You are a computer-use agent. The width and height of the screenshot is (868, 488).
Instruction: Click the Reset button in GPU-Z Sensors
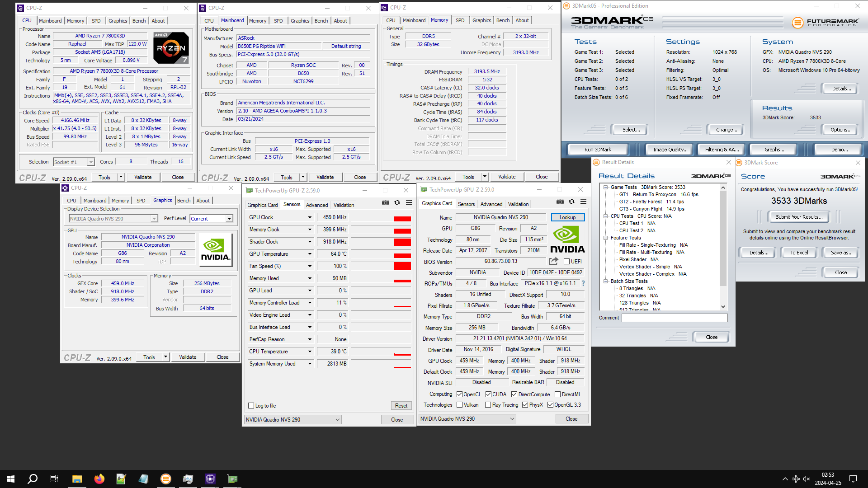[401, 406]
